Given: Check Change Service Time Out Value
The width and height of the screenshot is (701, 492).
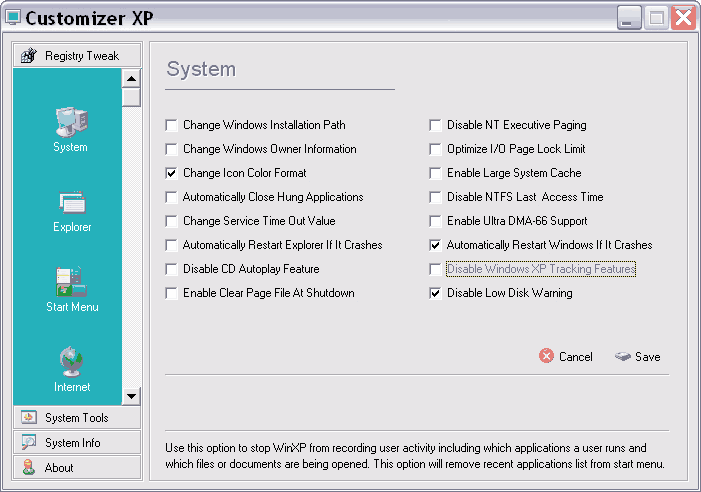Looking at the screenshot, I should (x=171, y=221).
